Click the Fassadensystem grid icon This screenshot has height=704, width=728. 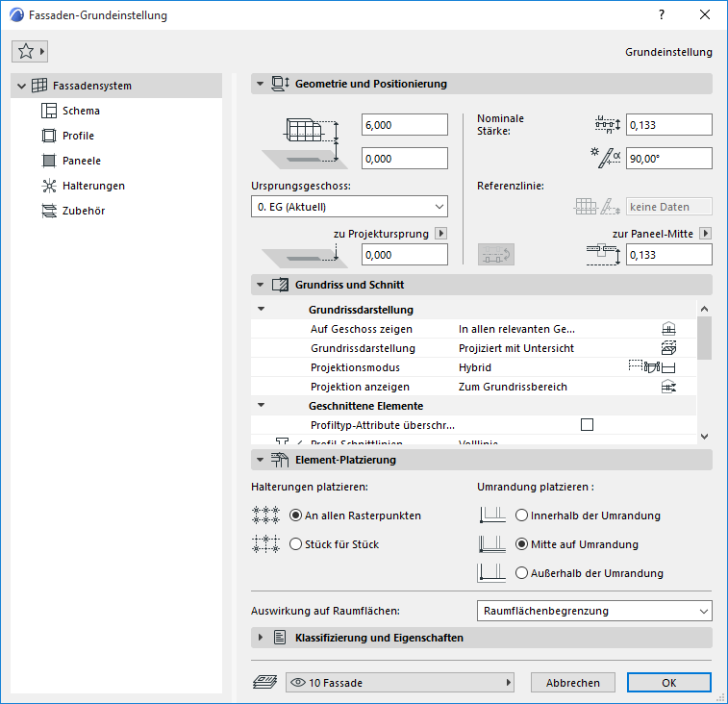point(39,86)
